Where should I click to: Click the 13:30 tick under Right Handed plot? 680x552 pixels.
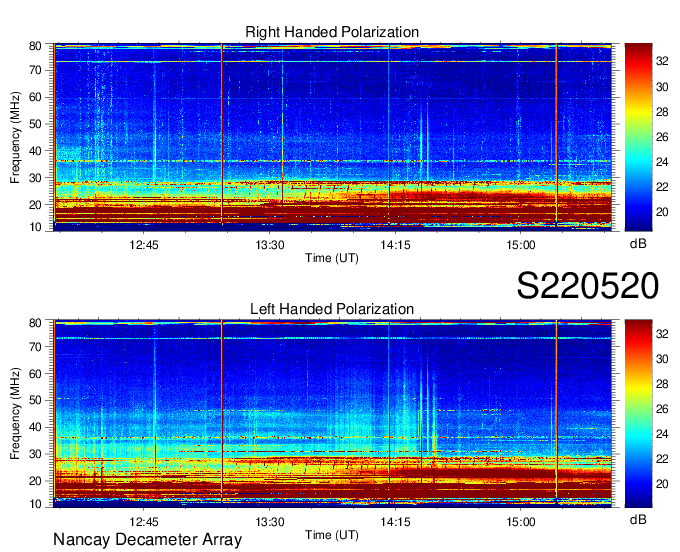click(x=270, y=245)
